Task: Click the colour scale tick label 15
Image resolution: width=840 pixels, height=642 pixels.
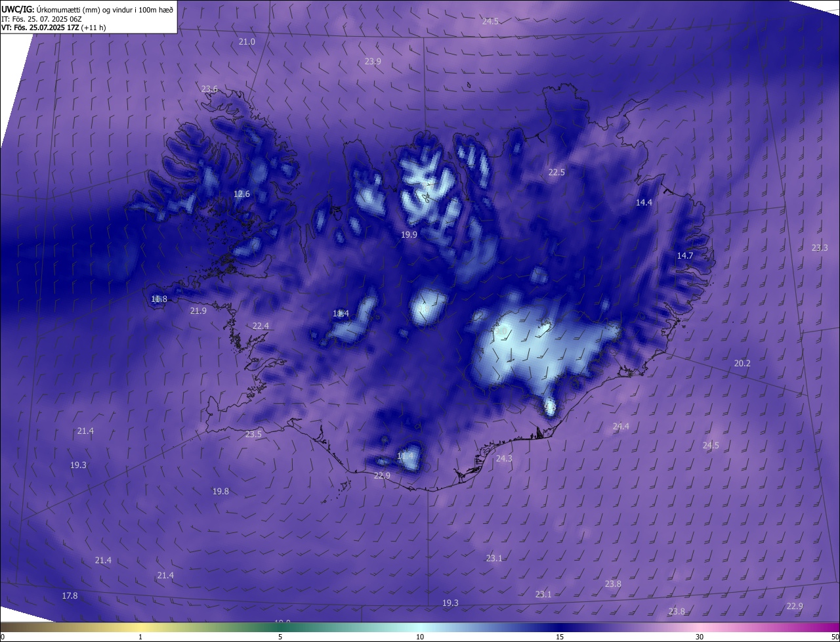Action: pyautogui.click(x=560, y=637)
